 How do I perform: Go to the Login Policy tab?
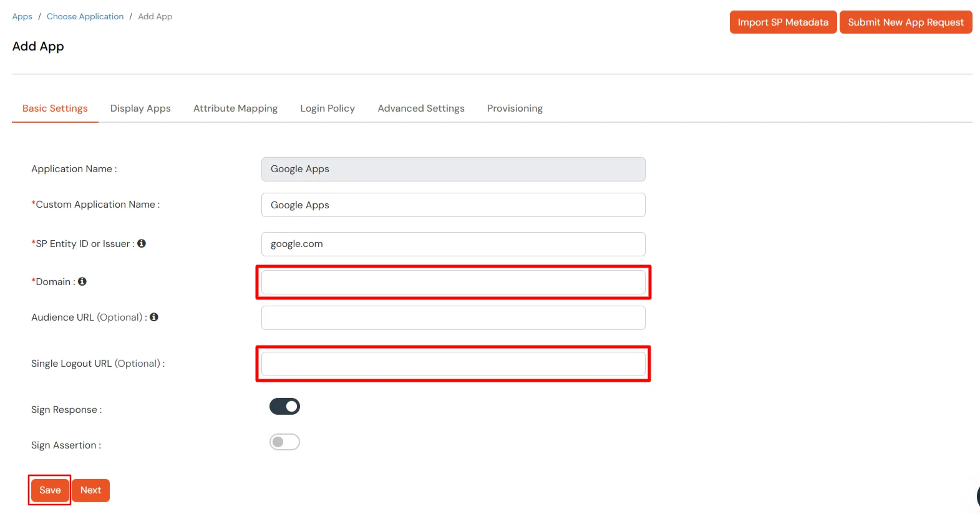tap(327, 109)
